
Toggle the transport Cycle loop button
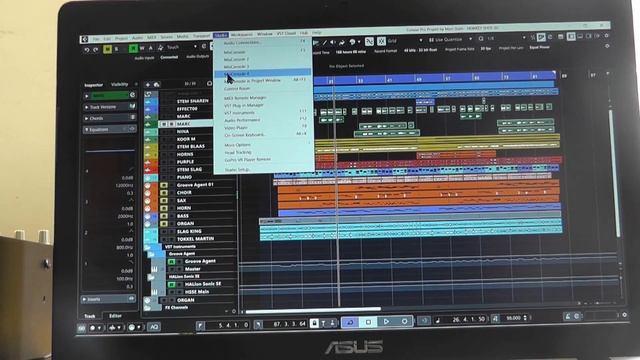[350, 322]
